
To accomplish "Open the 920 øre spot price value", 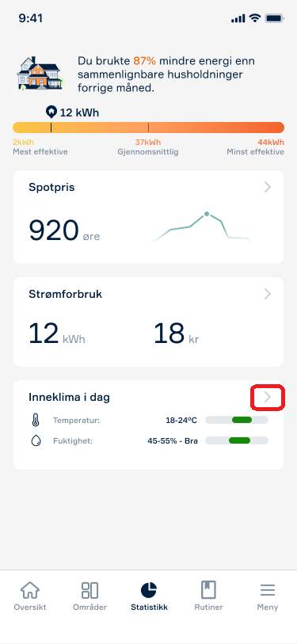I will 64,231.
